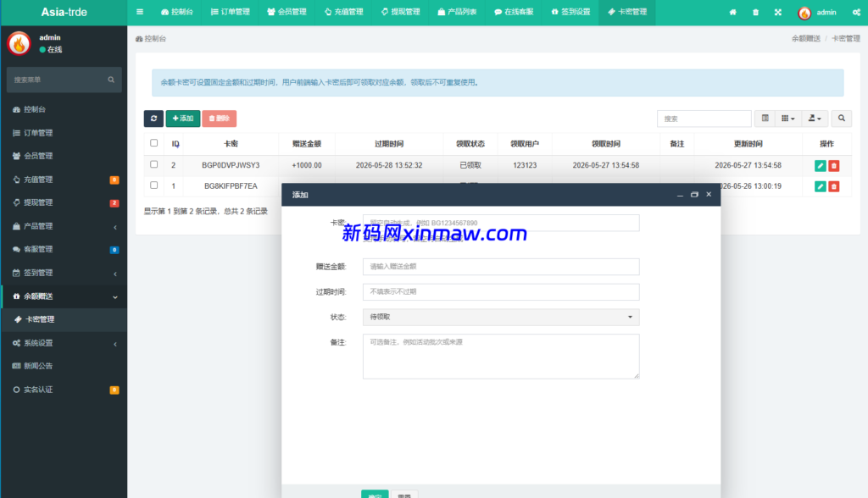
Task: Open 客服管理 in the left sidebar
Action: [64, 250]
